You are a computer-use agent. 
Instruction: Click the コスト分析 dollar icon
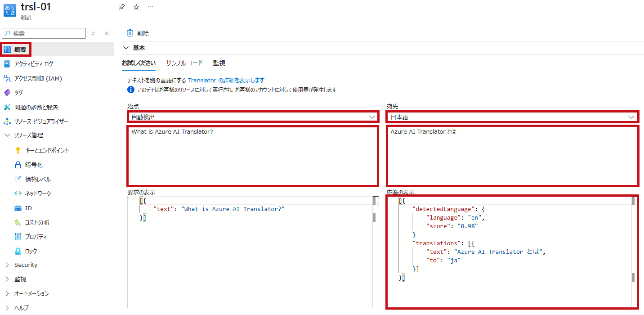(18, 222)
